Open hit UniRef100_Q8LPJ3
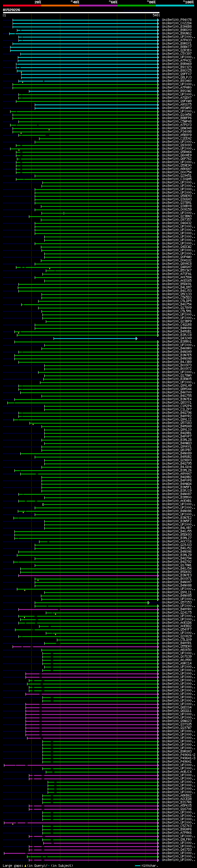This screenshot has width=197, height=868. (x=177, y=78)
